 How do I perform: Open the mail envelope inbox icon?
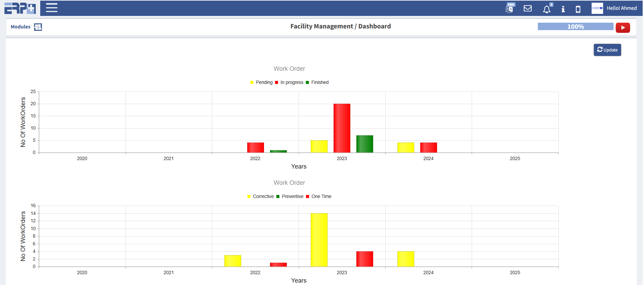click(x=527, y=8)
